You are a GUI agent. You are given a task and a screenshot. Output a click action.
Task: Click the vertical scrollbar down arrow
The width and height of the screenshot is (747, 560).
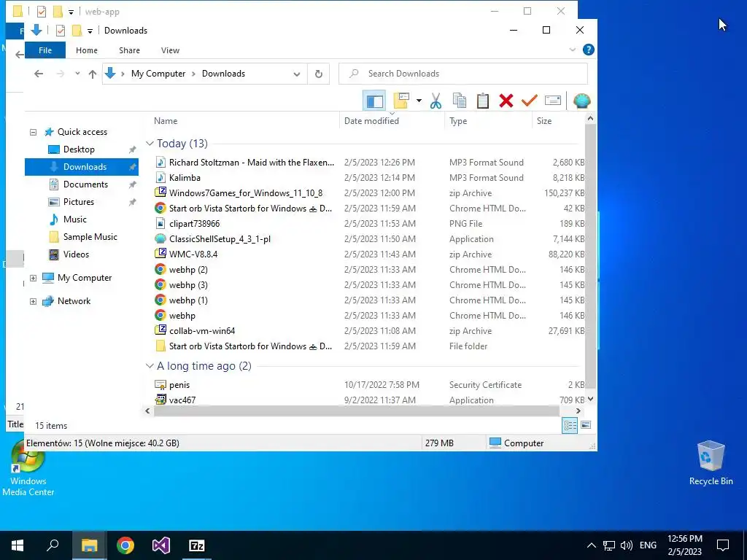point(590,399)
